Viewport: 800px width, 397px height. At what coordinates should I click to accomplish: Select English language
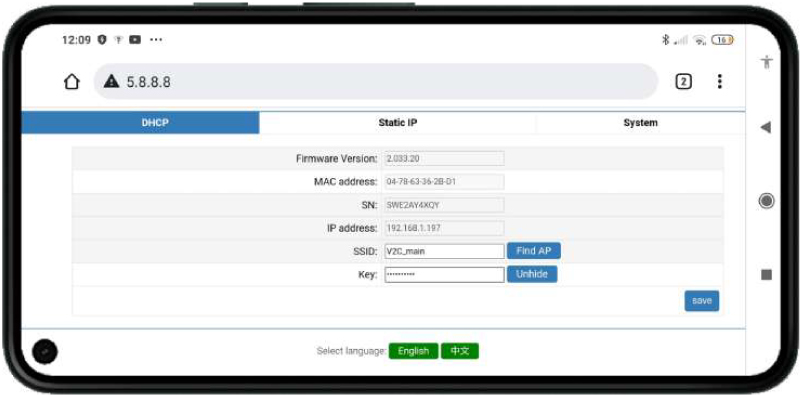coord(413,351)
